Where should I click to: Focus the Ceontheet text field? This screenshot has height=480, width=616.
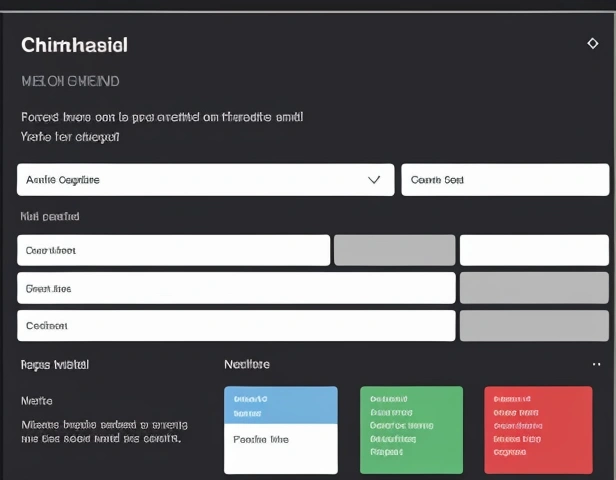173,250
